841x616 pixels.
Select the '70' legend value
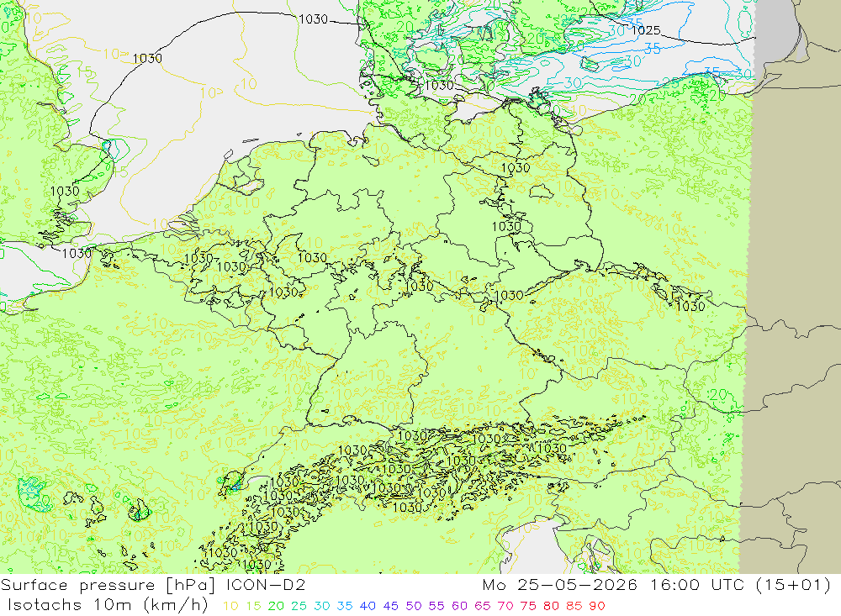505,606
